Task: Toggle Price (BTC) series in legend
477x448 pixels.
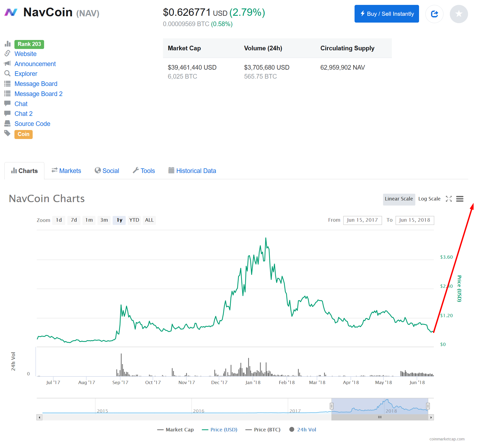Action: [263, 430]
